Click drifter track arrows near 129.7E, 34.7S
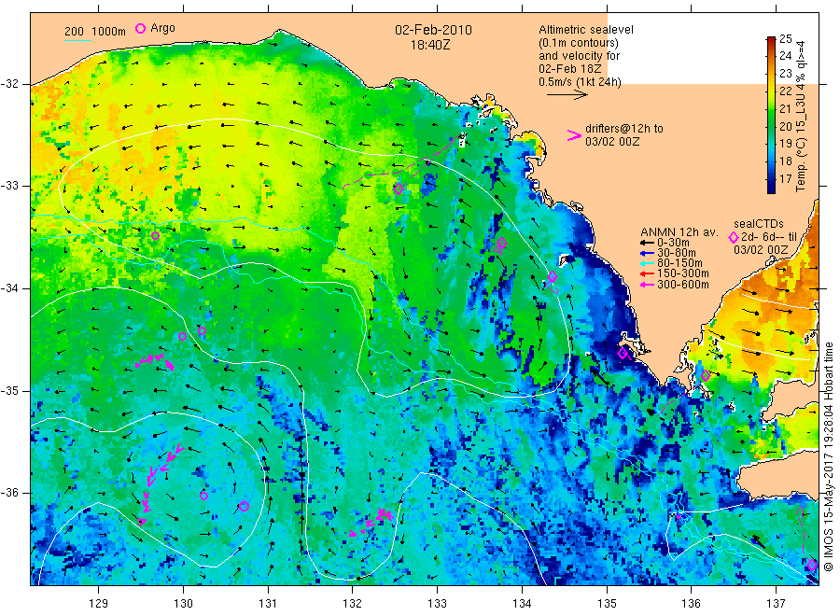 click(155, 361)
